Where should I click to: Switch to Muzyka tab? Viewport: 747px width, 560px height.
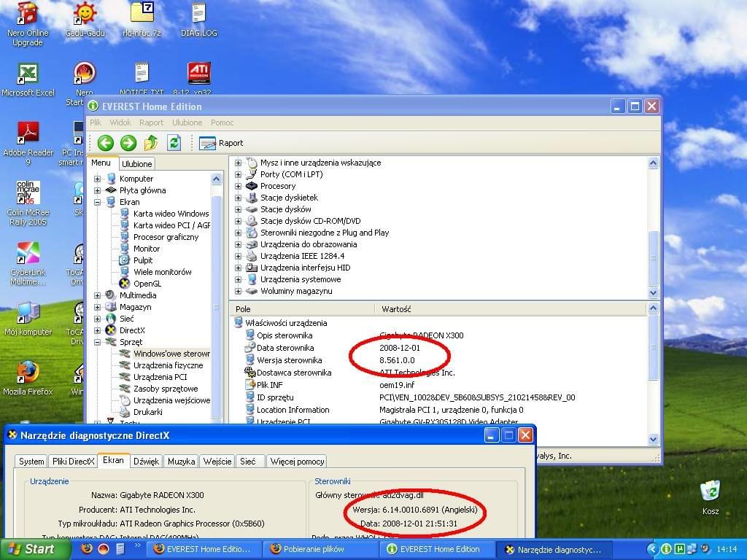[182, 462]
